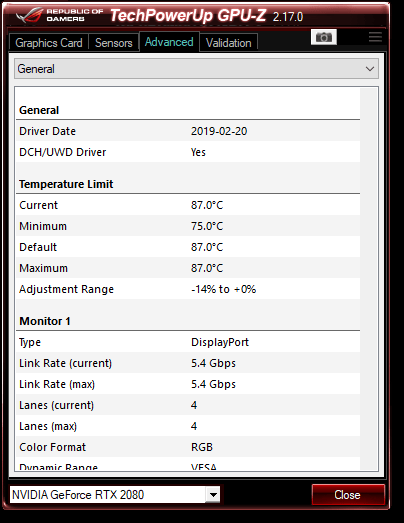This screenshot has height=523, width=404.
Task: Click the vertical scrollbar of the info list
Action: [369, 279]
